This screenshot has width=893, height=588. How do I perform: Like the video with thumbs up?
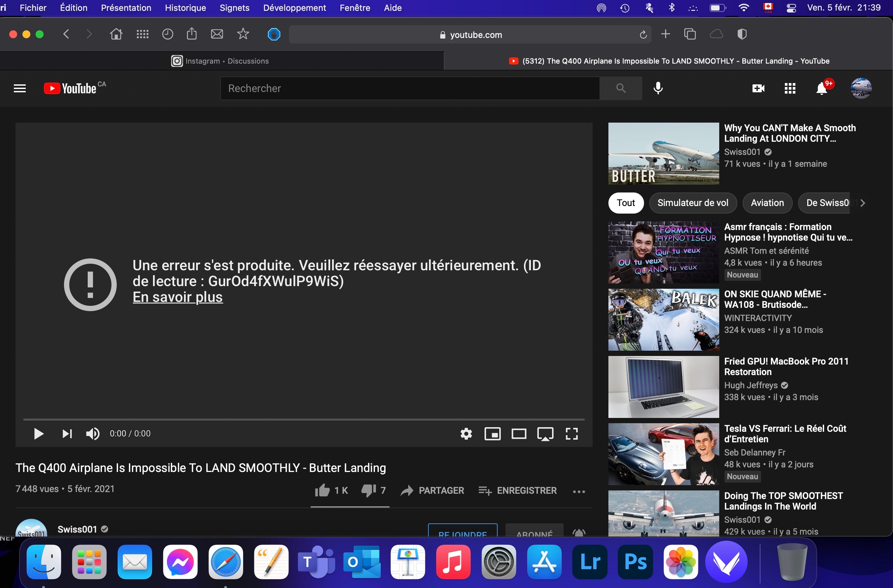322,490
